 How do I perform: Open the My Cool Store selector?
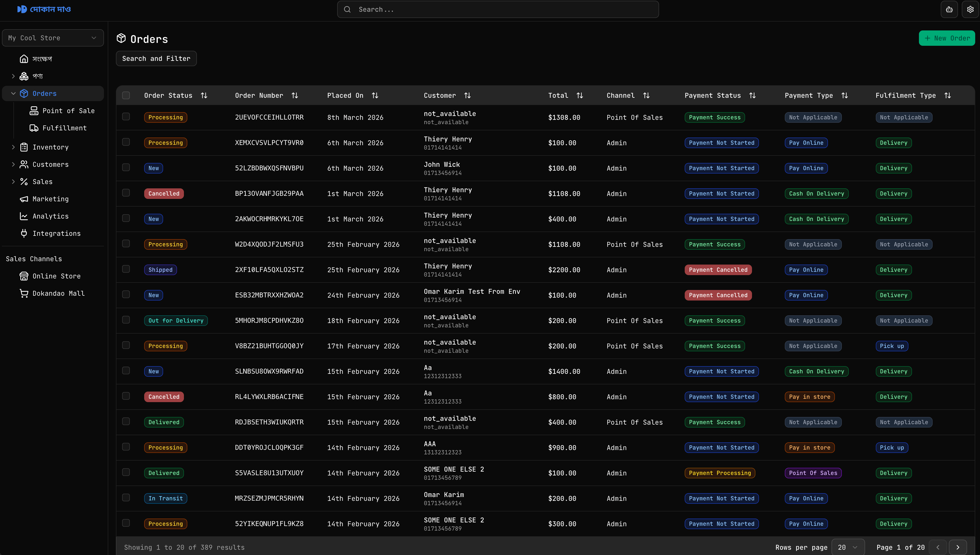pos(53,38)
